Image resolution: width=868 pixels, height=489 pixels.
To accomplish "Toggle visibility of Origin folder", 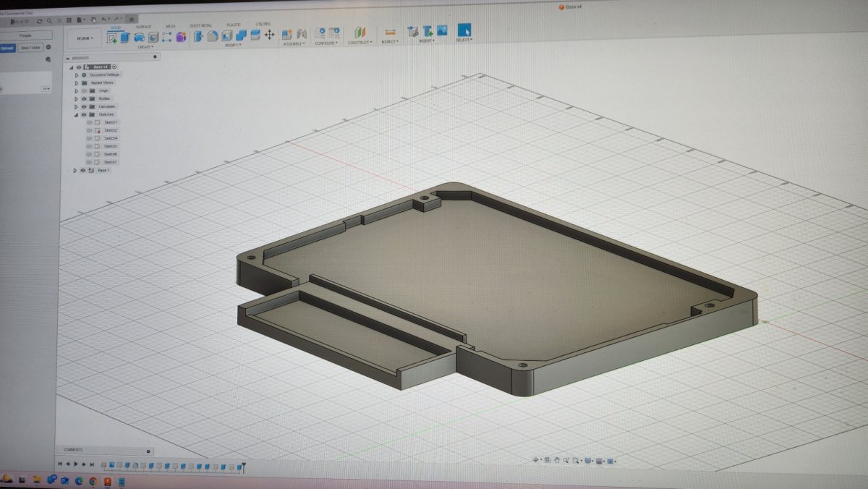I will click(84, 90).
